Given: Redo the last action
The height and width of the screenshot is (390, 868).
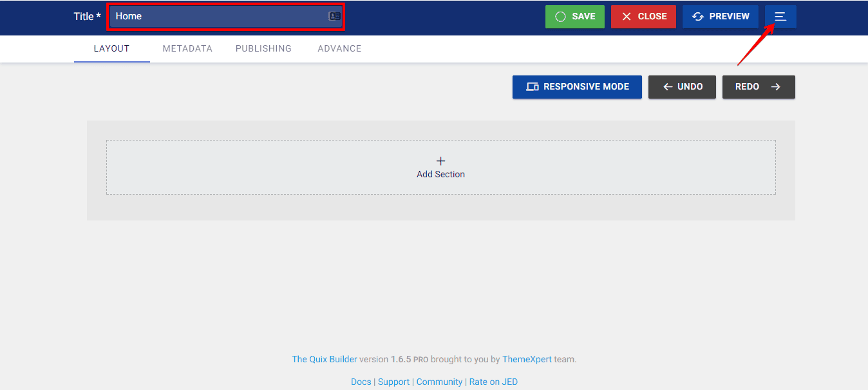Looking at the screenshot, I should (x=759, y=87).
